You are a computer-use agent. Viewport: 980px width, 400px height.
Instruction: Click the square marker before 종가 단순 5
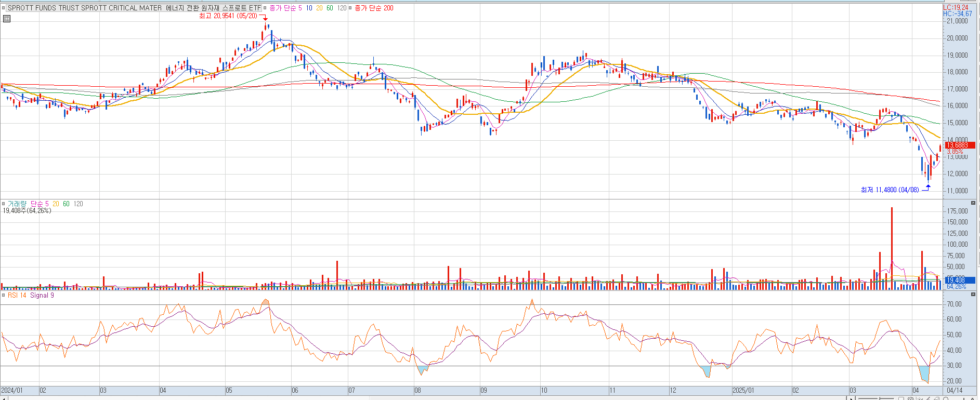265,8
